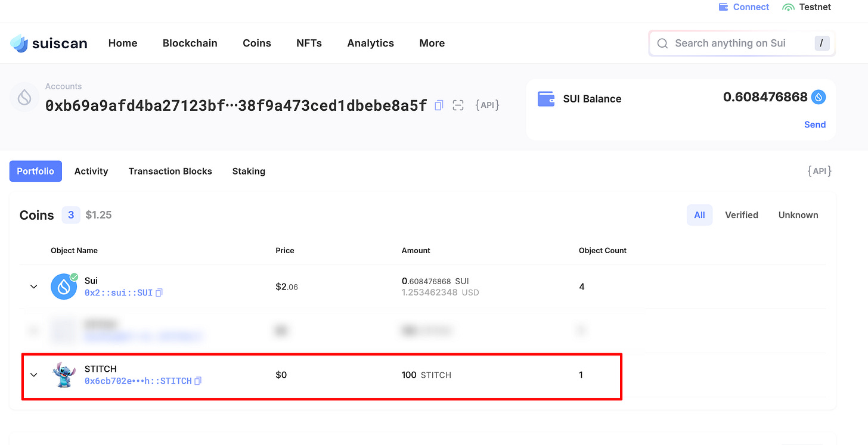Viewport: 868px width, 445px height.
Task: Click the coins count badge 3
Action: pyautogui.click(x=71, y=215)
